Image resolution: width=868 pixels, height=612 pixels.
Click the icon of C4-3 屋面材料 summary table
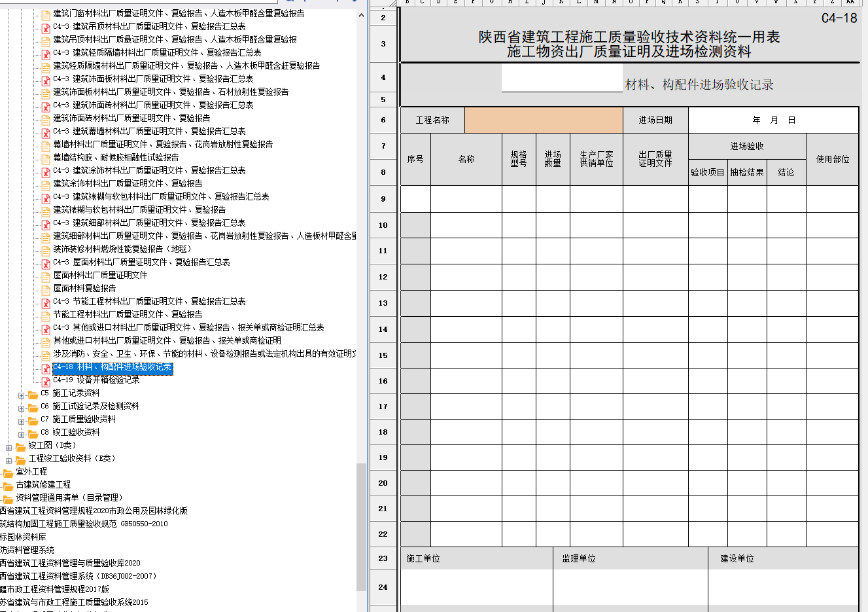(x=46, y=264)
